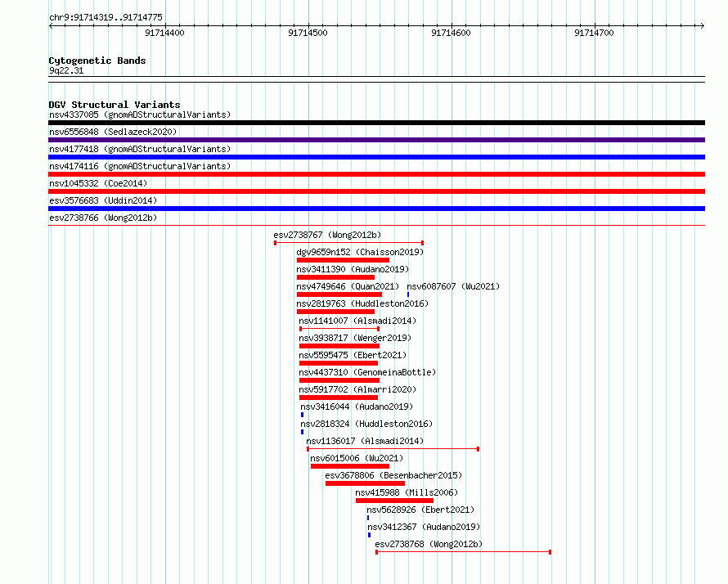Click the red bar under nsv6015006
The height and width of the screenshot is (584, 728).
(350, 466)
